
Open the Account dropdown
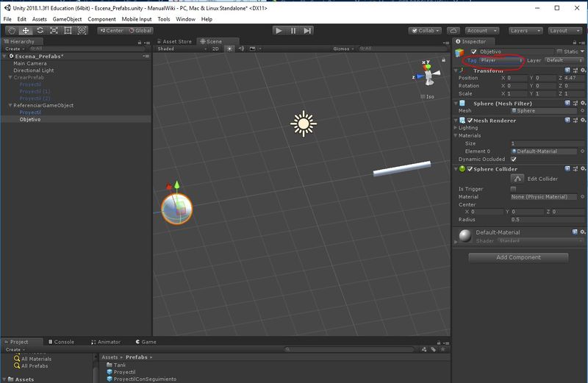pos(482,31)
